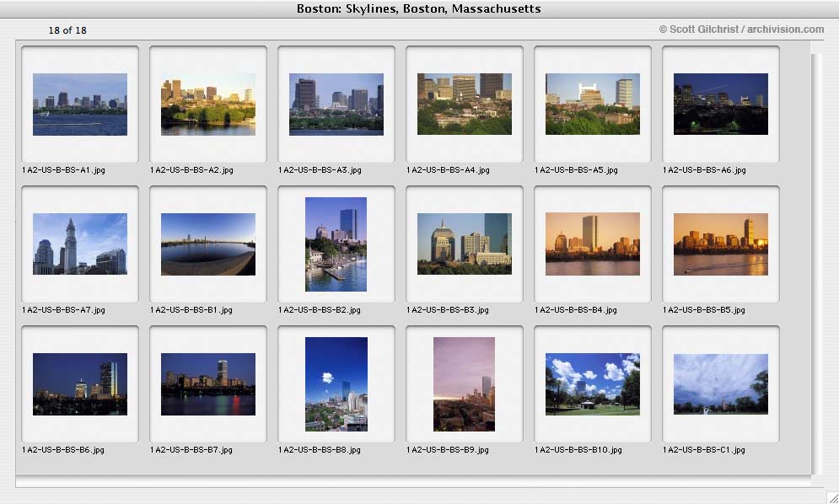Screen dimensions: 839x504
Task: Select sunset skyline thumbnail 1A2-US-B-BS-B4.jpg
Action: [592, 244]
